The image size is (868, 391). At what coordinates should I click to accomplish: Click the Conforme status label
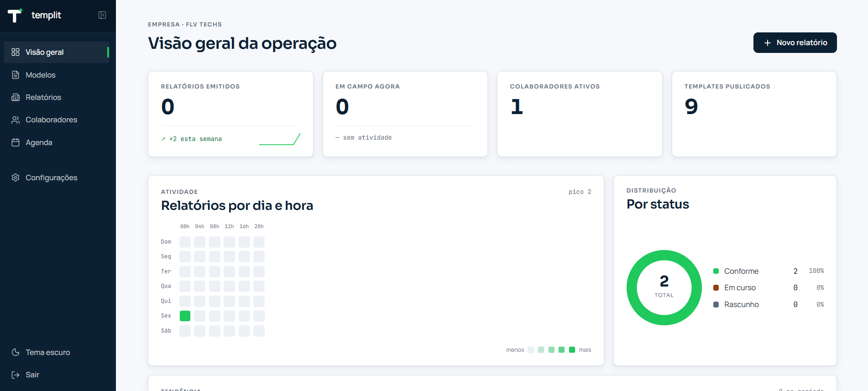741,271
